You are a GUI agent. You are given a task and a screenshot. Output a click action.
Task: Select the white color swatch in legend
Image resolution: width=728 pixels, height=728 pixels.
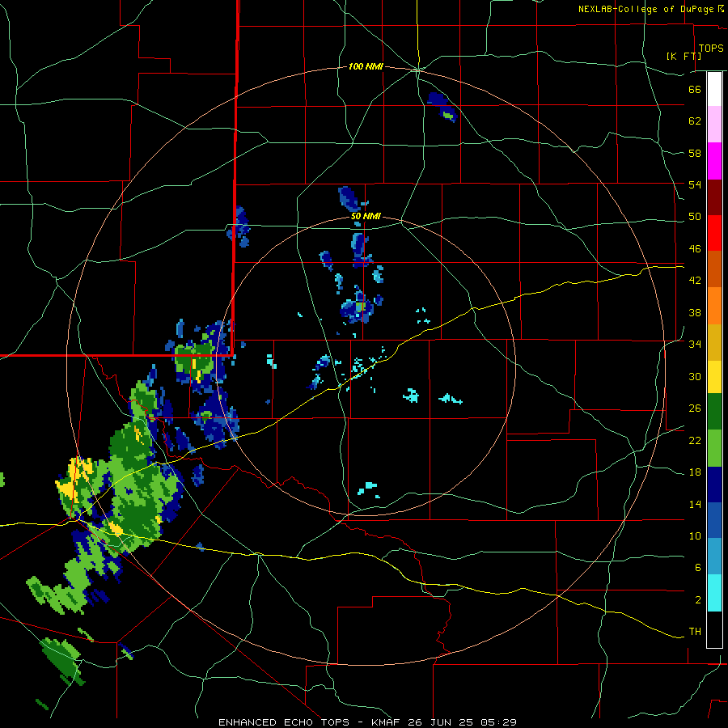[x=714, y=89]
